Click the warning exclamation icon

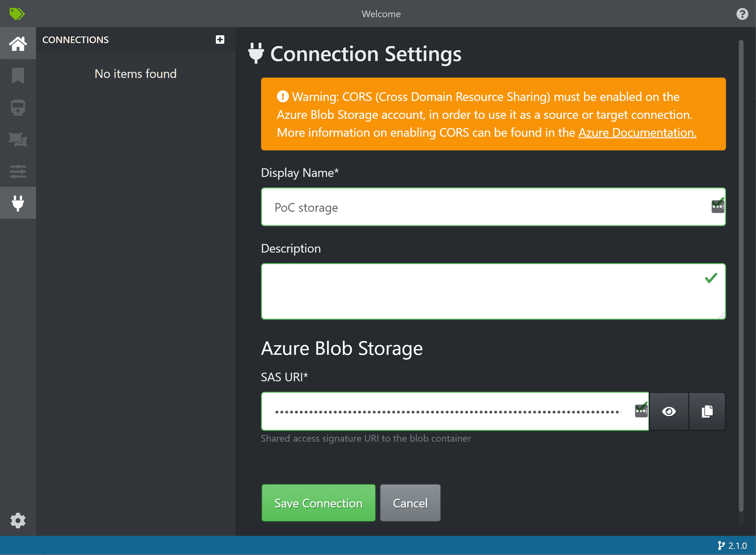(283, 96)
